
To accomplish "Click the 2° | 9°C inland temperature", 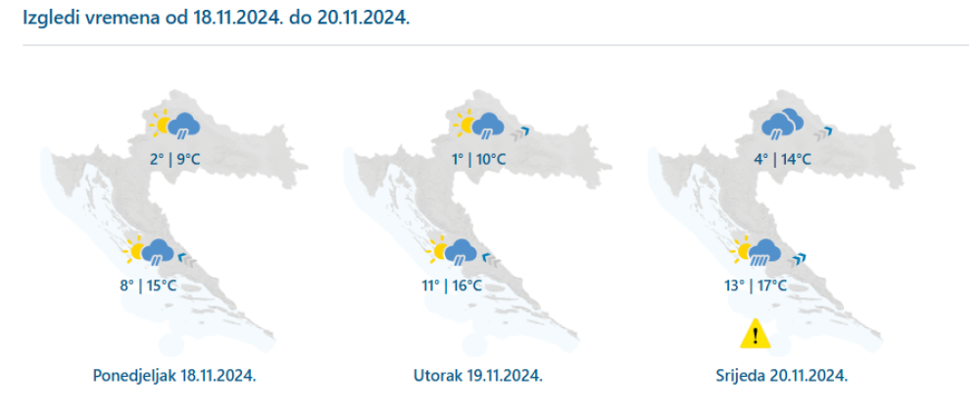I will click(175, 160).
